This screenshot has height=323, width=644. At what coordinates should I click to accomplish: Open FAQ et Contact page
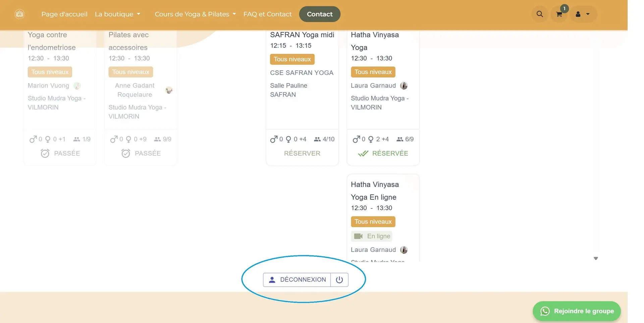click(x=267, y=14)
